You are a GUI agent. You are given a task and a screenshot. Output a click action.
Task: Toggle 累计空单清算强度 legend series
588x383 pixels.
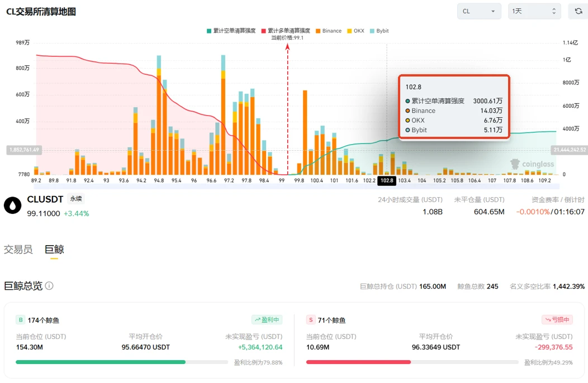pyautogui.click(x=231, y=31)
